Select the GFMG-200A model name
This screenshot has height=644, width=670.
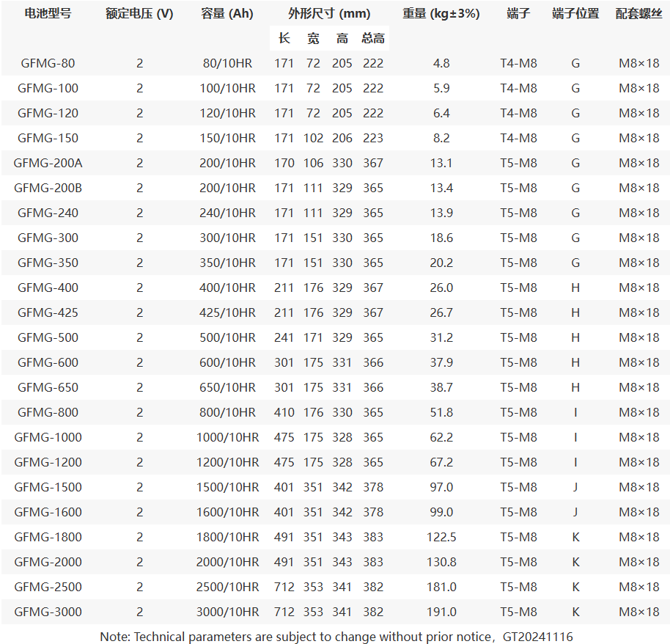pyautogui.click(x=48, y=163)
